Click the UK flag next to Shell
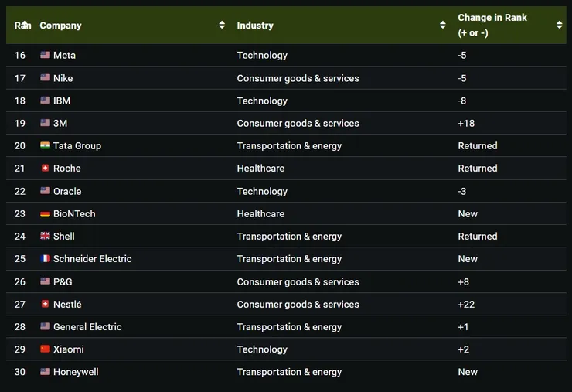 coord(46,236)
